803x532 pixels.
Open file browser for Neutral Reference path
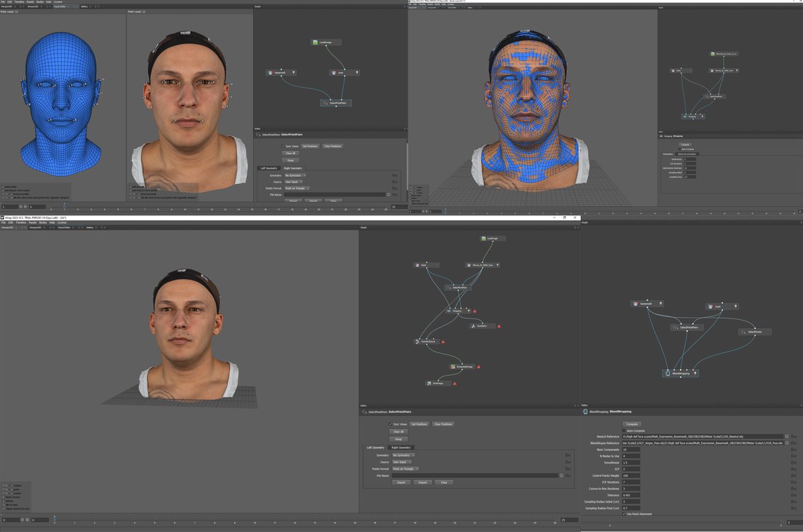pyautogui.click(x=787, y=436)
